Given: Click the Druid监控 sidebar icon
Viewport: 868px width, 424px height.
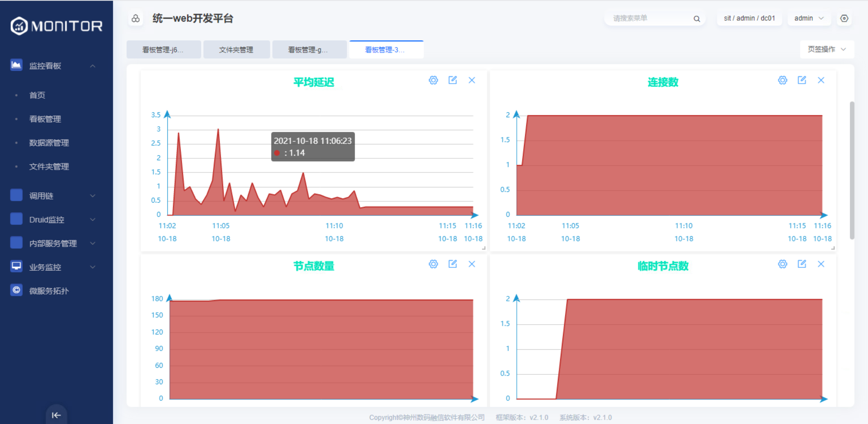Looking at the screenshot, I should pos(16,219).
